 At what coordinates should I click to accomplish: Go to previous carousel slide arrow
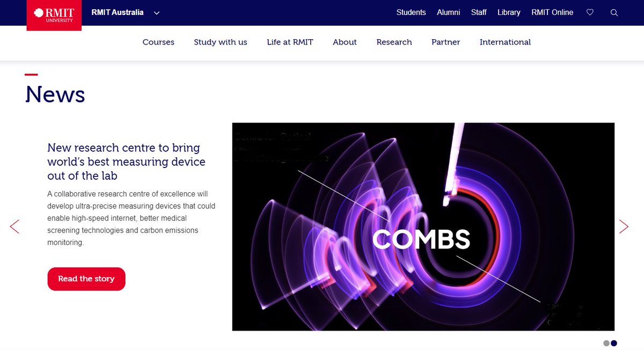[14, 226]
